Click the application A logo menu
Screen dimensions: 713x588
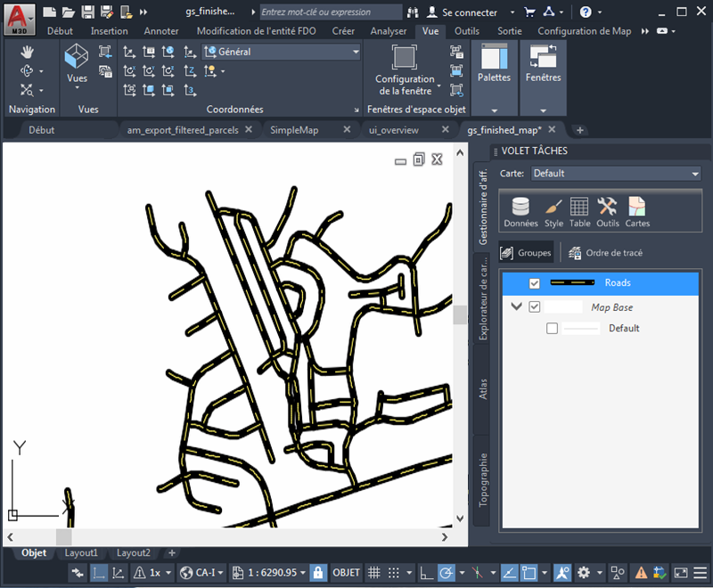click(19, 19)
